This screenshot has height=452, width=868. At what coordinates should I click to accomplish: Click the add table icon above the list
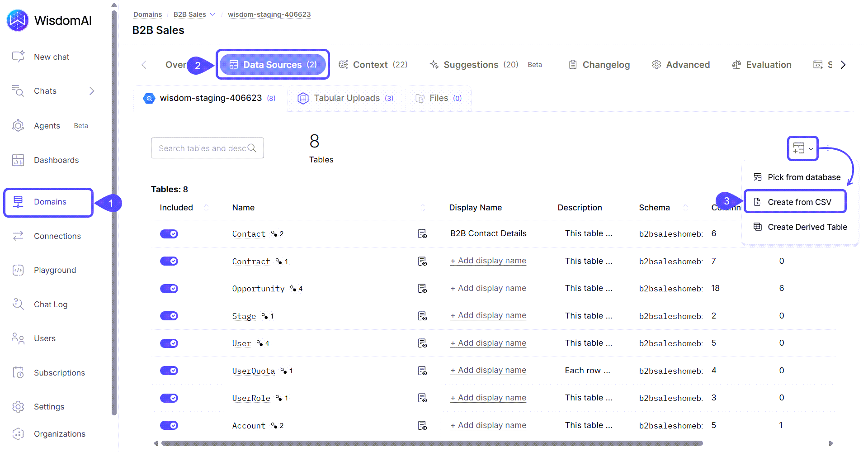point(799,148)
